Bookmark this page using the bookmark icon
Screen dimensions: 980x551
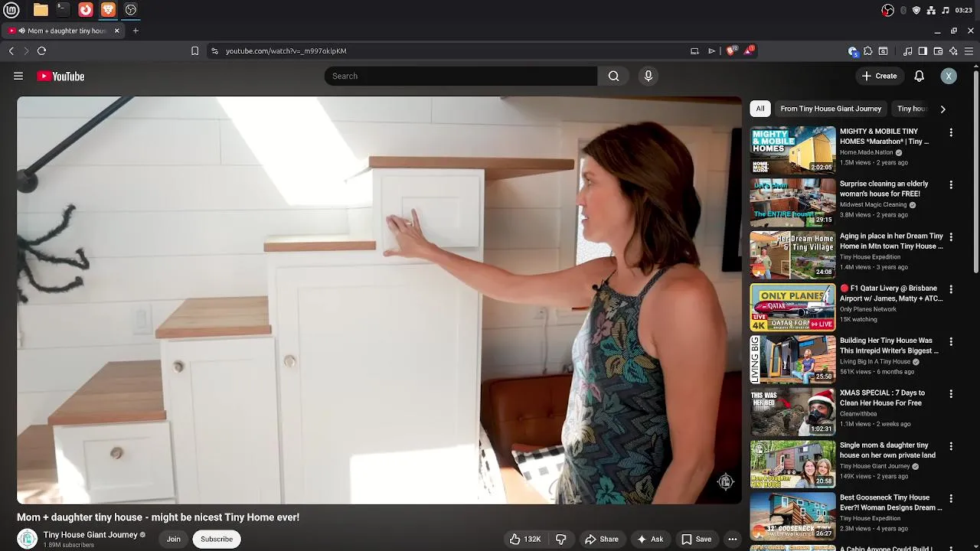coord(194,51)
